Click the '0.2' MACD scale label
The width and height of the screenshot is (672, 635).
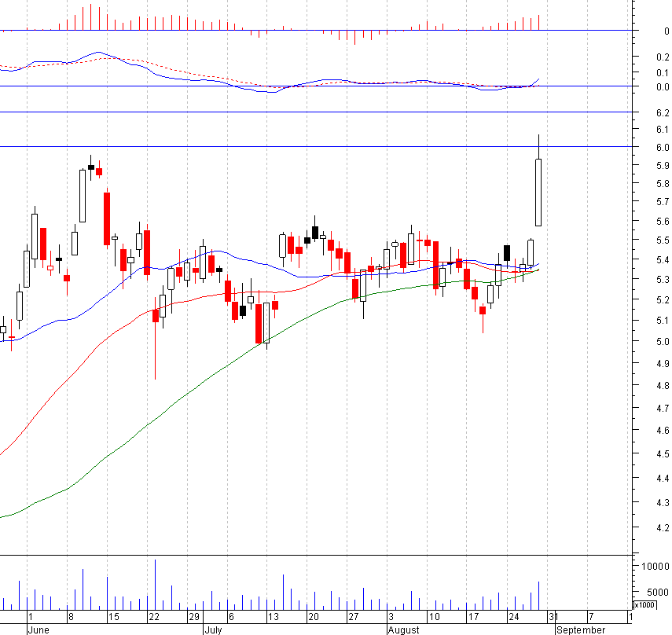click(663, 57)
